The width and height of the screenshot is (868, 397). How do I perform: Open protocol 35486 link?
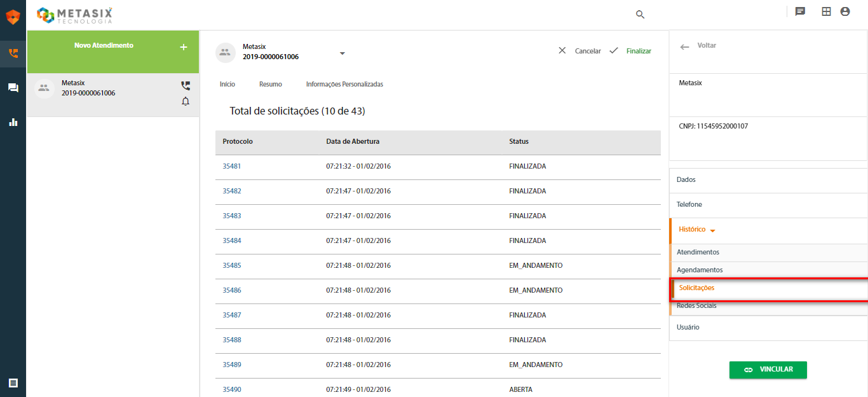(232, 290)
